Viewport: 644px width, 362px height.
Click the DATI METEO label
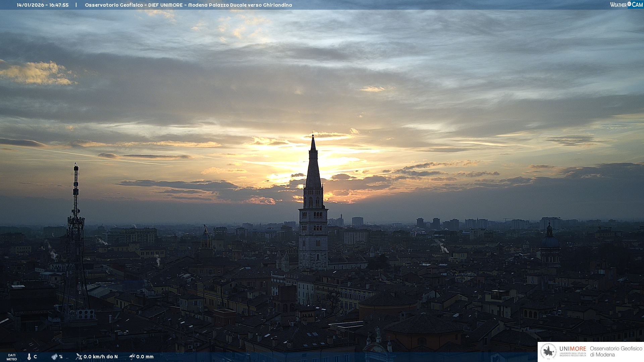click(x=12, y=357)
